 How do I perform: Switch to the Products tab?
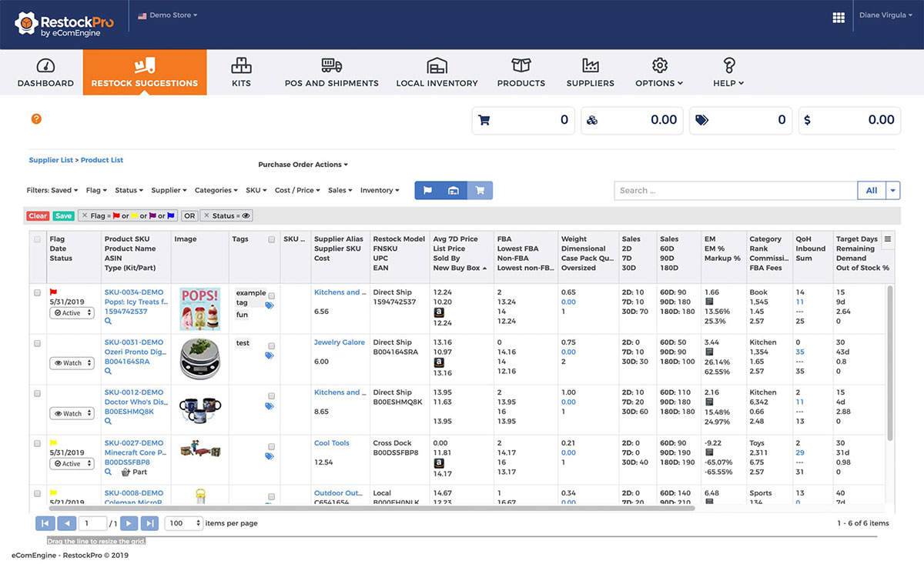tap(521, 72)
